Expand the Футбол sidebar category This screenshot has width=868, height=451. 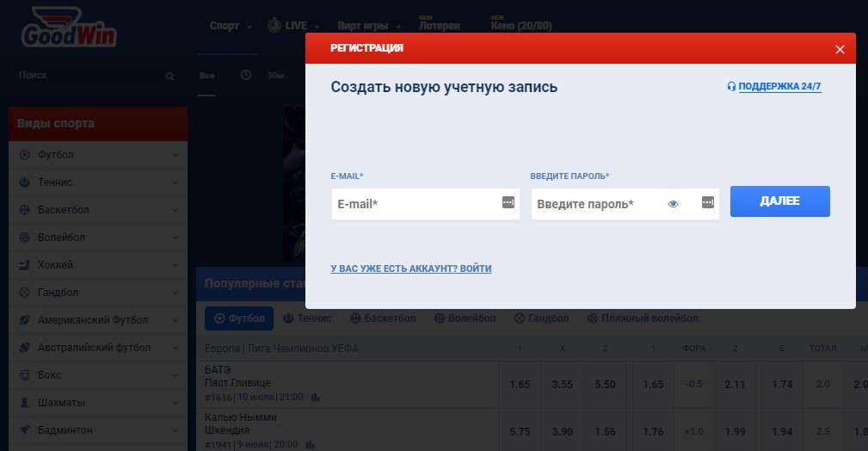point(175,155)
